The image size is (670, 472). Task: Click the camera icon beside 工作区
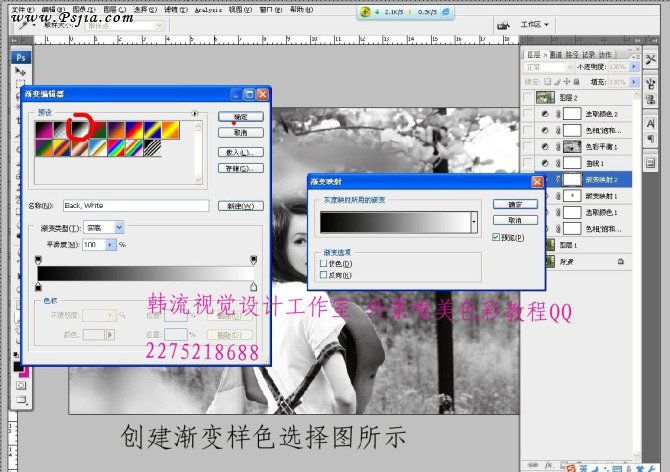pyautogui.click(x=503, y=25)
